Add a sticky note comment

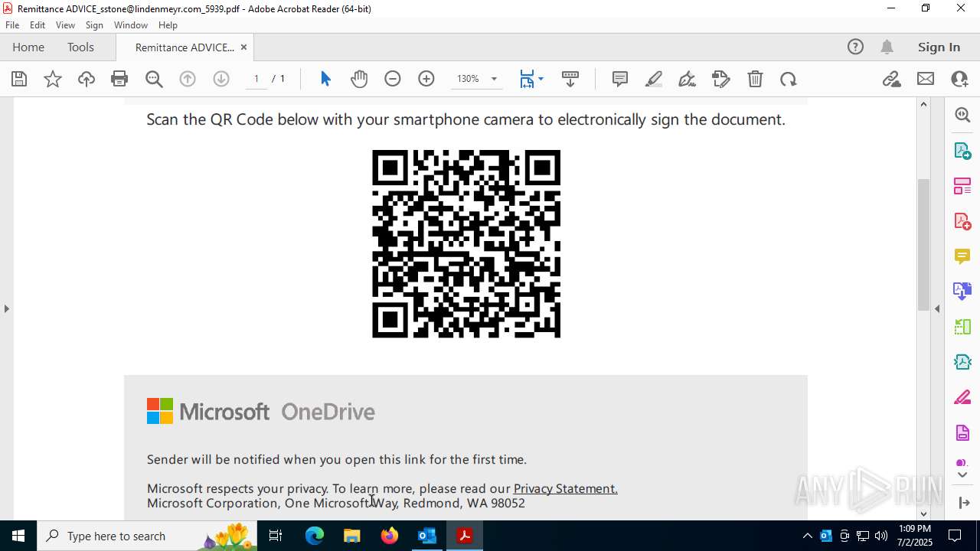[620, 79]
